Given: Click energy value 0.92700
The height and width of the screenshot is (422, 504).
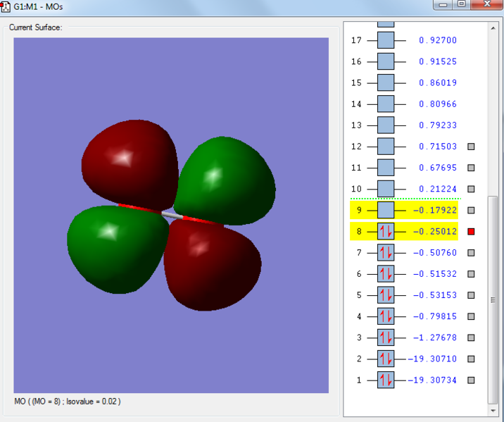Looking at the screenshot, I should click(x=438, y=40).
